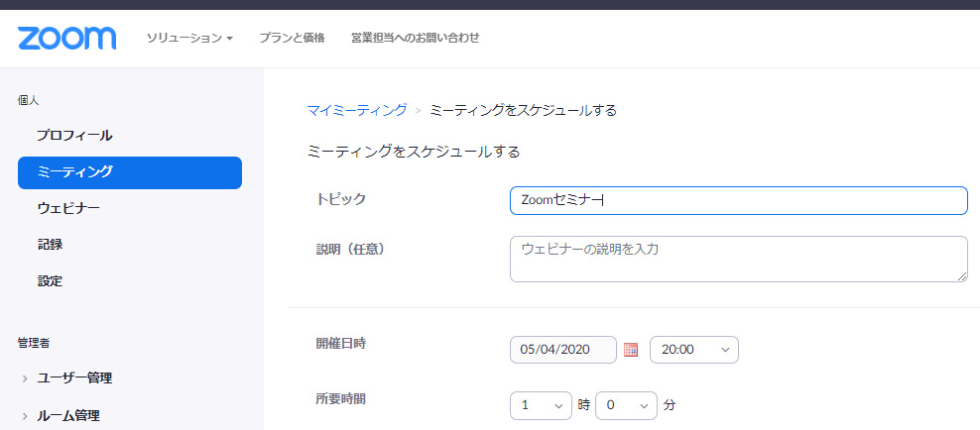Open プロフィール in the sidebar
Image resolution: width=980 pixels, height=430 pixels.
(x=74, y=135)
